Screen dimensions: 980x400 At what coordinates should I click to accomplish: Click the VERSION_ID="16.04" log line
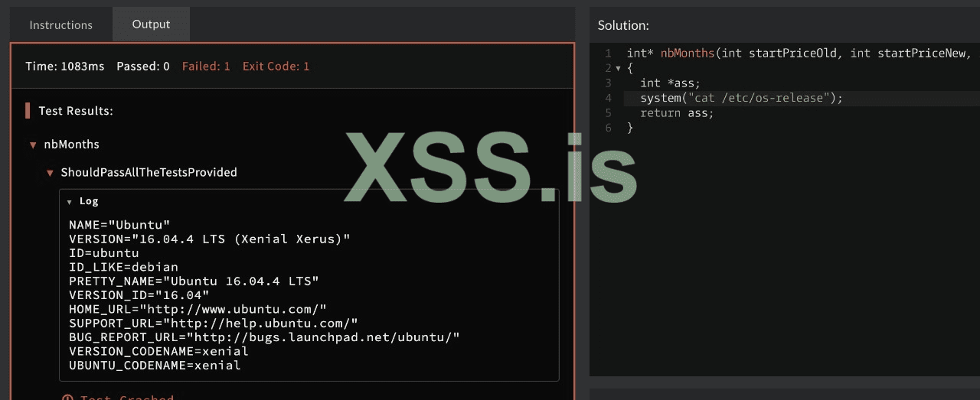point(139,295)
